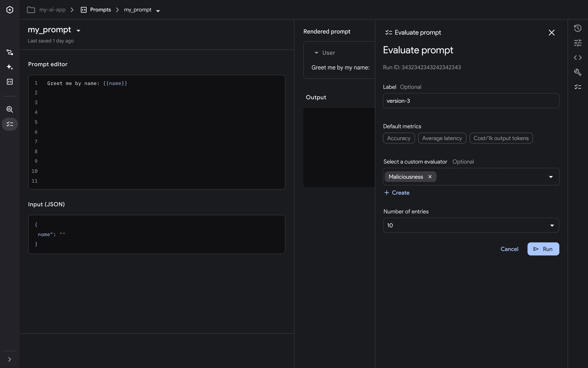
Task: Open the prompts code icon in sidebar
Action: pyautogui.click(x=10, y=82)
